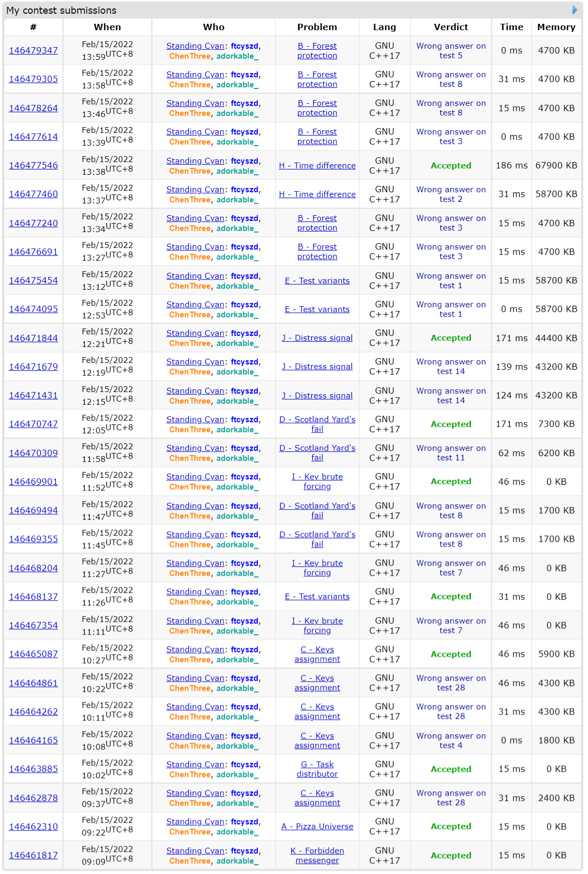
Task: Open submission 146479347
Action: coord(33,51)
